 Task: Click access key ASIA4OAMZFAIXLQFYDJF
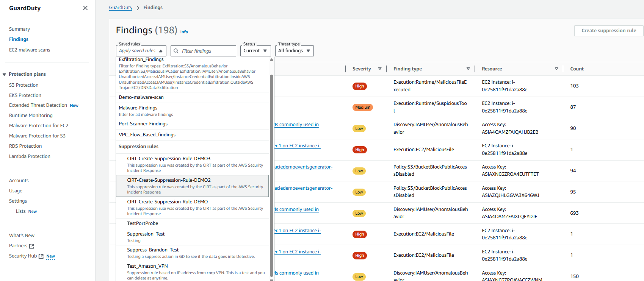[509, 217]
